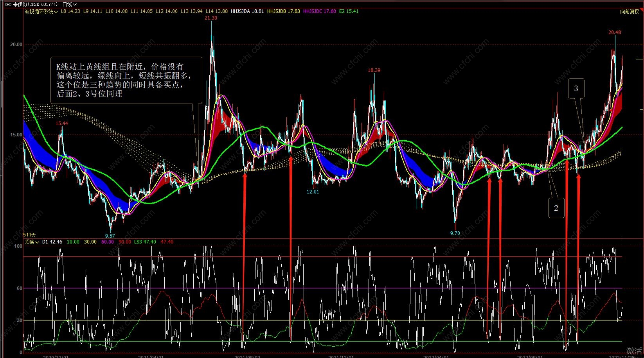
Task: Select the L14 13.88 indicator value
Action: click(217, 11)
